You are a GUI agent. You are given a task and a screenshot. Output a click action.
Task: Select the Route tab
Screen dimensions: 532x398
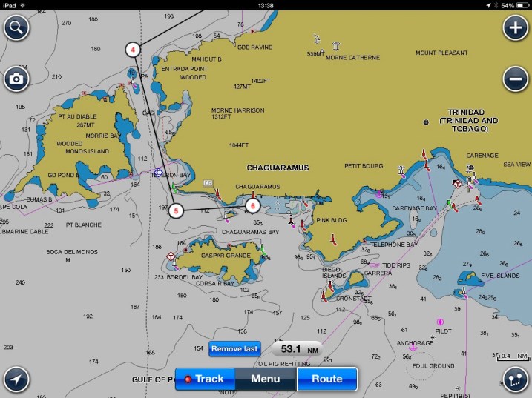pos(326,379)
